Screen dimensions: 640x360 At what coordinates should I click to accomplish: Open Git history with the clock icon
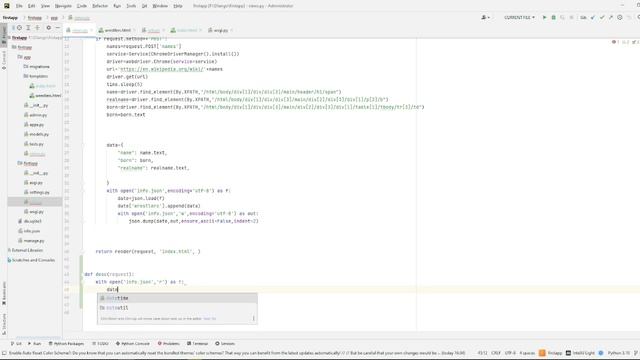(620, 18)
